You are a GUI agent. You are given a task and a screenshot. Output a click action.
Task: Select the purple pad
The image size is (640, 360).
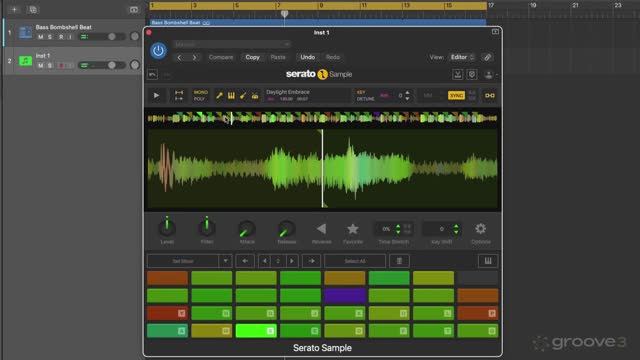click(x=344, y=295)
